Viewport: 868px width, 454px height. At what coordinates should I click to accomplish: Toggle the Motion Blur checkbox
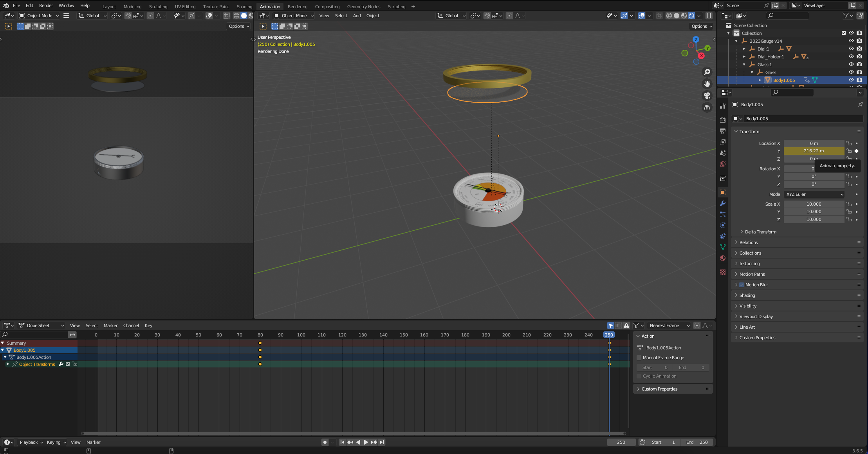(x=742, y=285)
